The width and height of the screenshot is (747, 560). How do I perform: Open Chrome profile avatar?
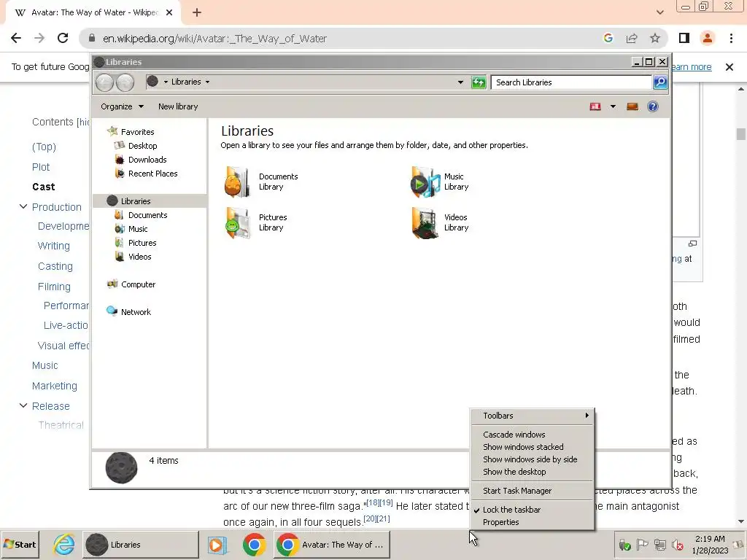[x=708, y=39]
